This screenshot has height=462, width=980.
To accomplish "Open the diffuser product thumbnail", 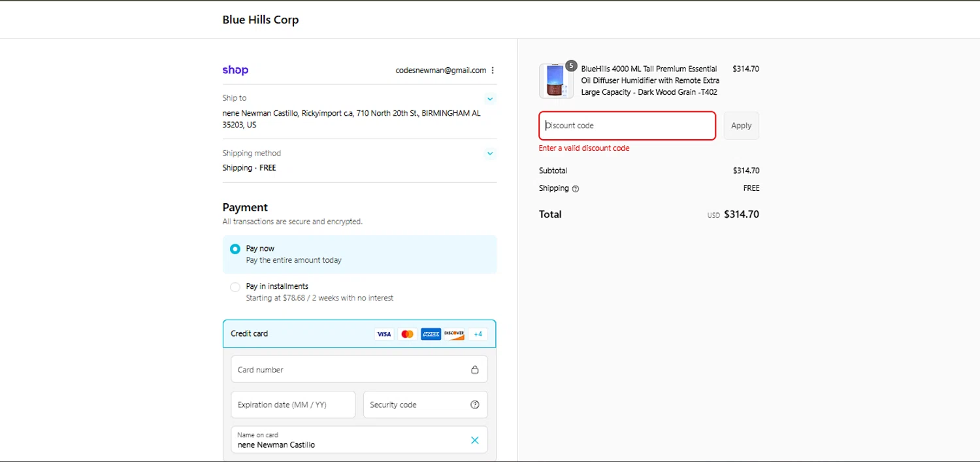I will click(x=556, y=81).
